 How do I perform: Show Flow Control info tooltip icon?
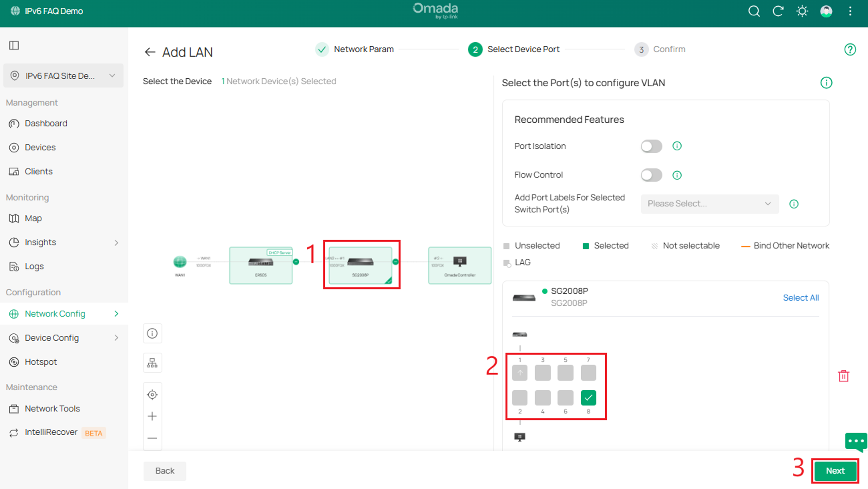tap(677, 175)
